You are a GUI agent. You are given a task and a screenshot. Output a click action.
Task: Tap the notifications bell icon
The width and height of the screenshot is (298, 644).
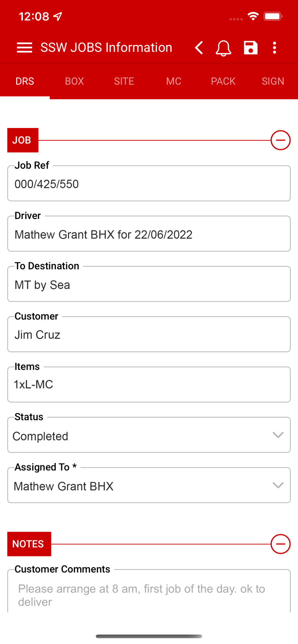223,48
